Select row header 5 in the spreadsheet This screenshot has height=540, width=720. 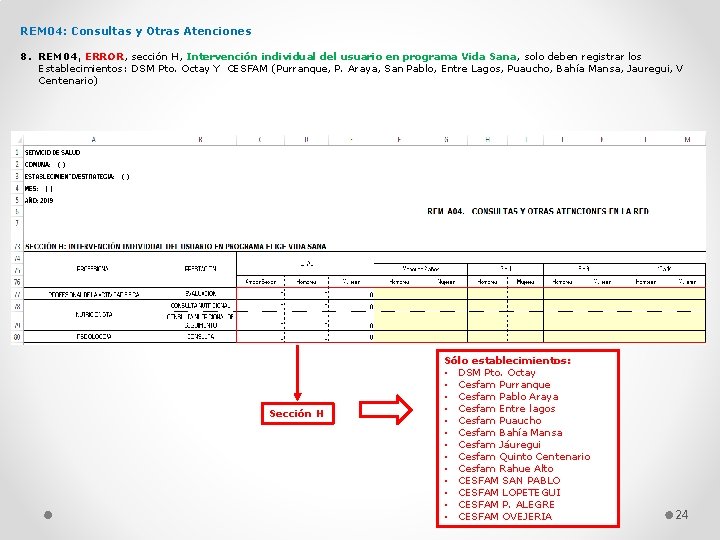tap(17, 200)
